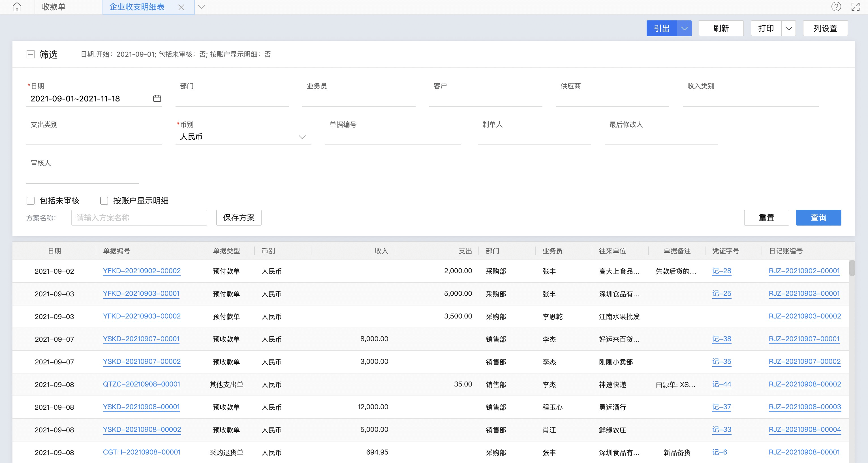Click the 制单人 filter field
The height and width of the screenshot is (463, 868).
[x=535, y=137]
